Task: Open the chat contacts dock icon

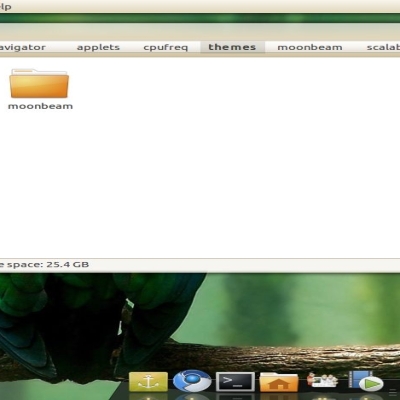Action: (322, 381)
